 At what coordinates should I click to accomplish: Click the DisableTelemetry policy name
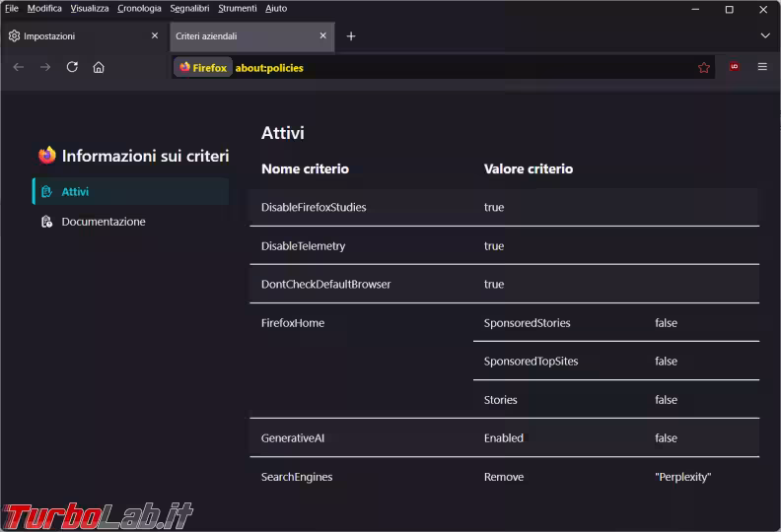click(x=304, y=246)
